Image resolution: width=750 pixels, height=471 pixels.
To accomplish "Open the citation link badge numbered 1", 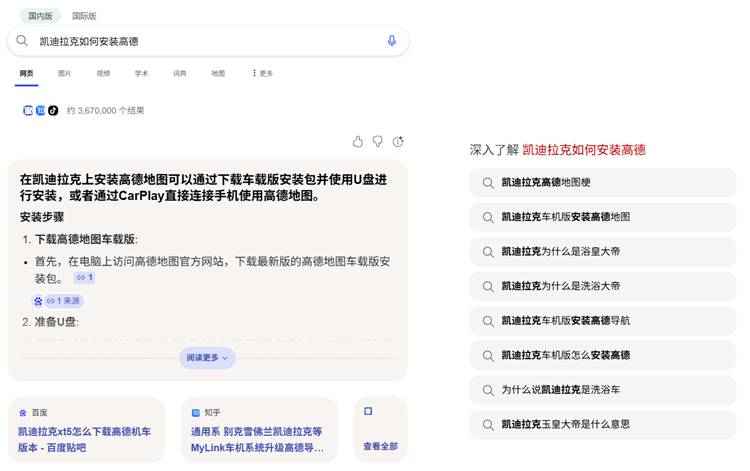I will coord(85,277).
